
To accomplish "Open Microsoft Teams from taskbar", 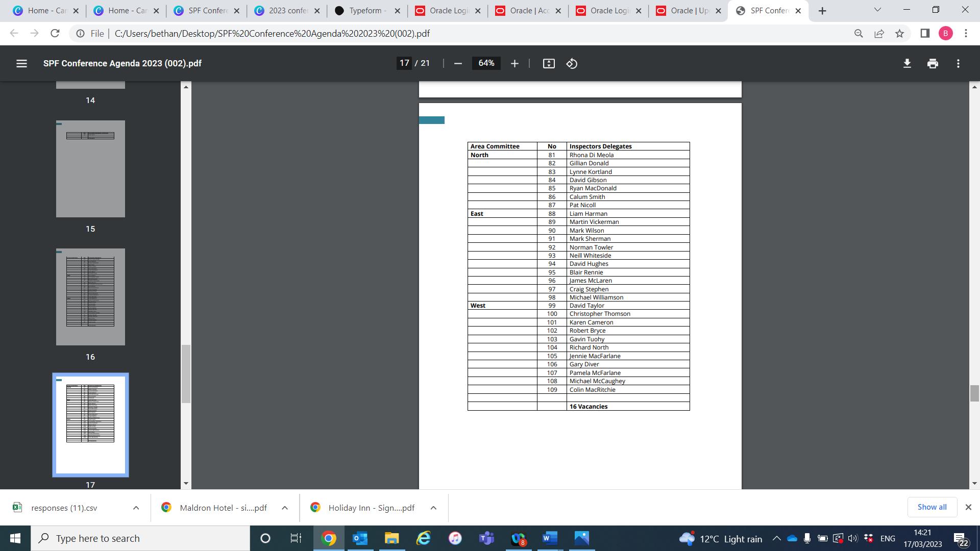I will click(486, 538).
